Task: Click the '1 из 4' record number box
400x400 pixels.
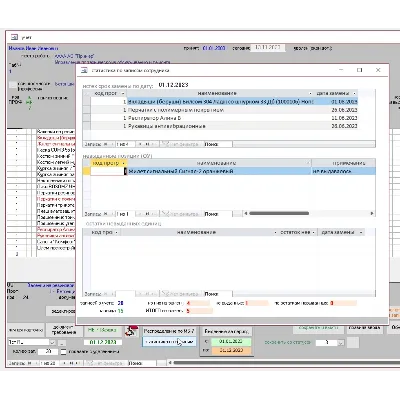Action: pos(125,144)
